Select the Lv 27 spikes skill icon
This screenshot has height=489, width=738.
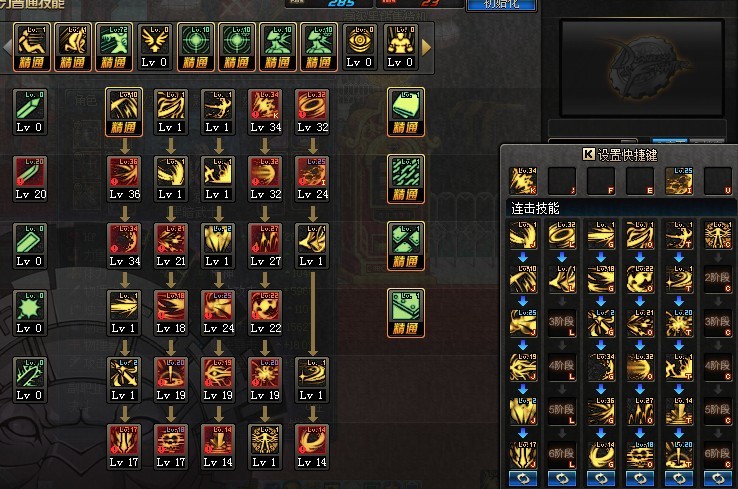tap(265, 246)
